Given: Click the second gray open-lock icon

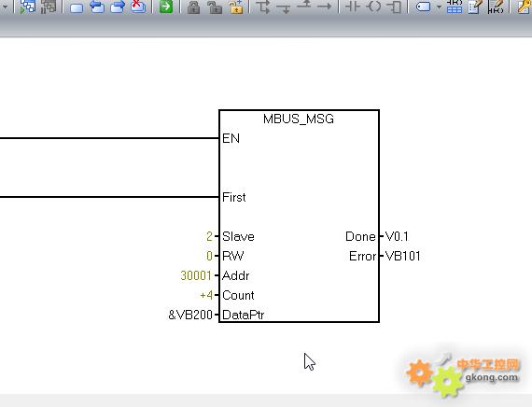Looking at the screenshot, I should click(x=215, y=7).
